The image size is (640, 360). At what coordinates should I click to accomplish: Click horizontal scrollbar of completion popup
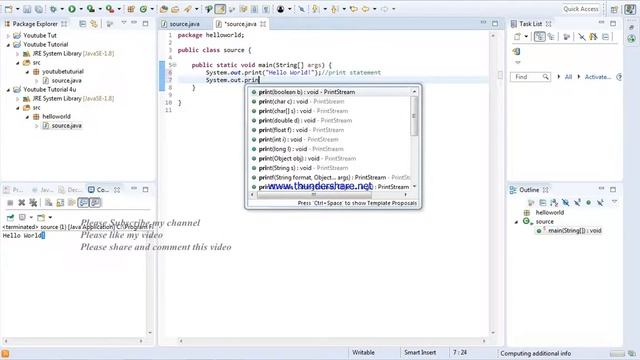329,195
